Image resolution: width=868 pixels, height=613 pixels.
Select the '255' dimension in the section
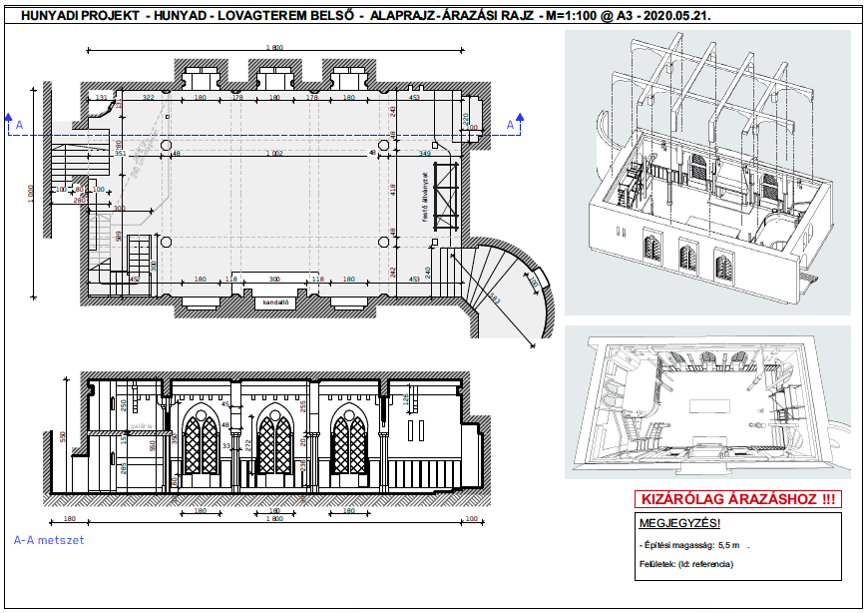(x=303, y=407)
